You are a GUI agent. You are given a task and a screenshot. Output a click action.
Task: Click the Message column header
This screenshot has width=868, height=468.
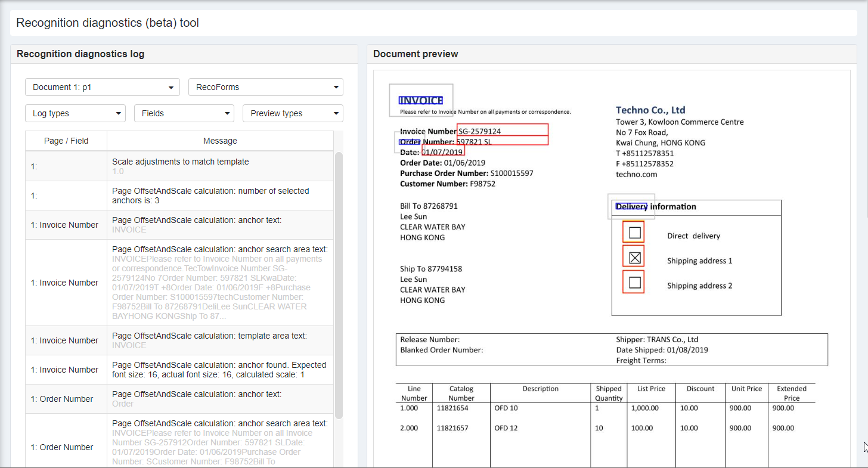coord(220,141)
